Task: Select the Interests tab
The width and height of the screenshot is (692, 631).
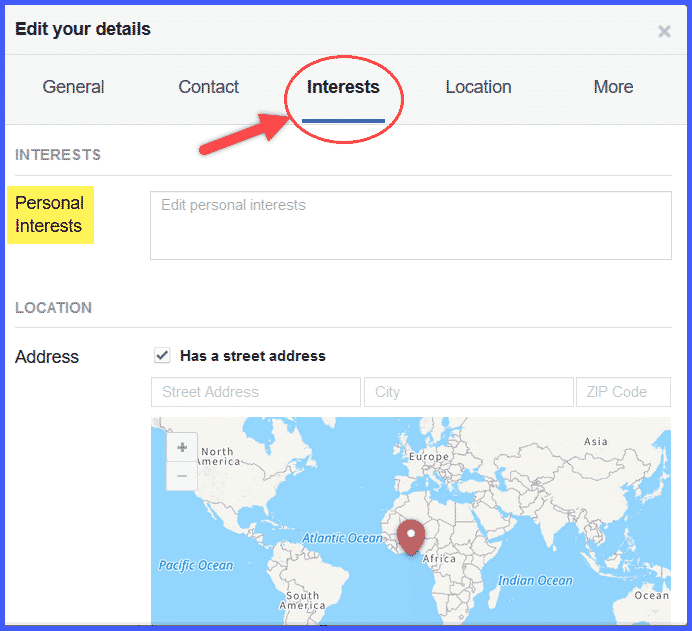Action: coord(343,87)
